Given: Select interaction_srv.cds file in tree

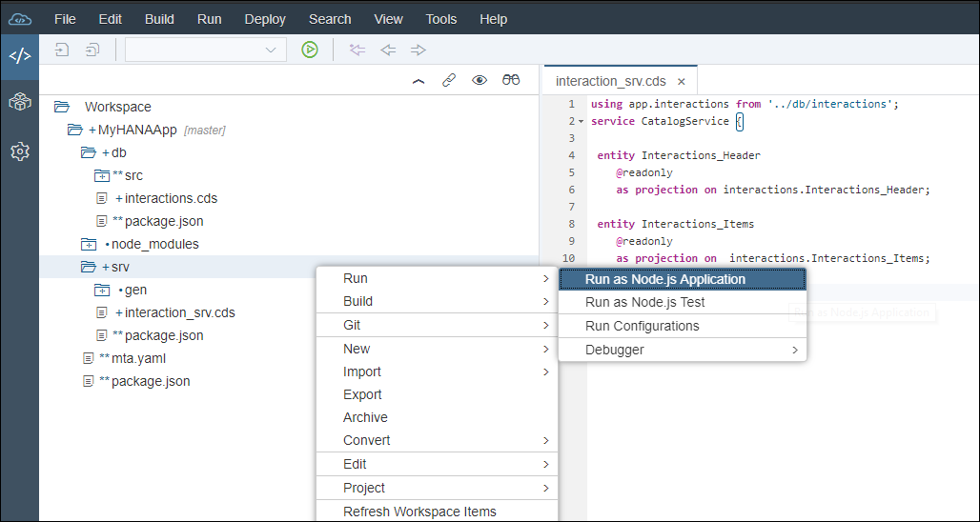Looking at the screenshot, I should coord(180,312).
